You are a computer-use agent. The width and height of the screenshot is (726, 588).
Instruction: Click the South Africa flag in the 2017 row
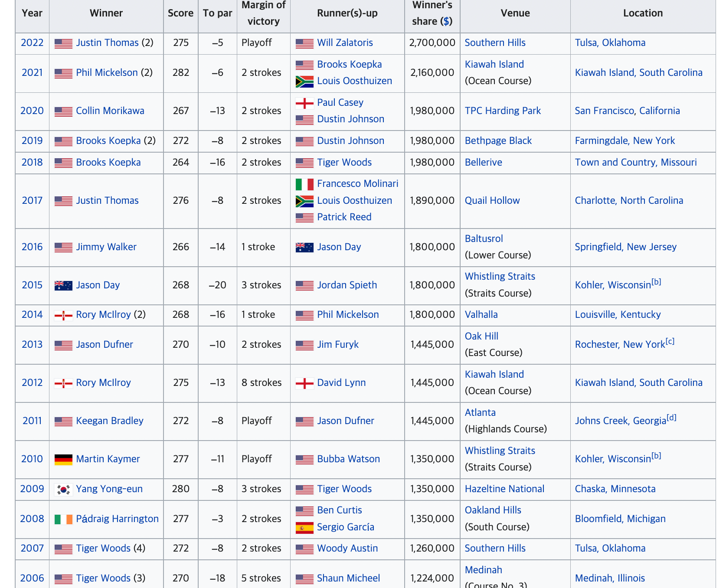[x=304, y=201]
